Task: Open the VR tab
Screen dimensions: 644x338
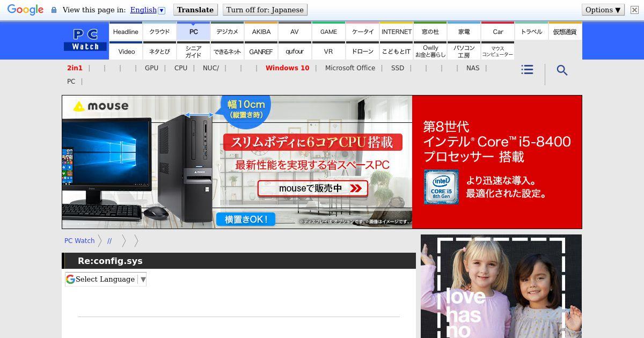Action: point(328,51)
